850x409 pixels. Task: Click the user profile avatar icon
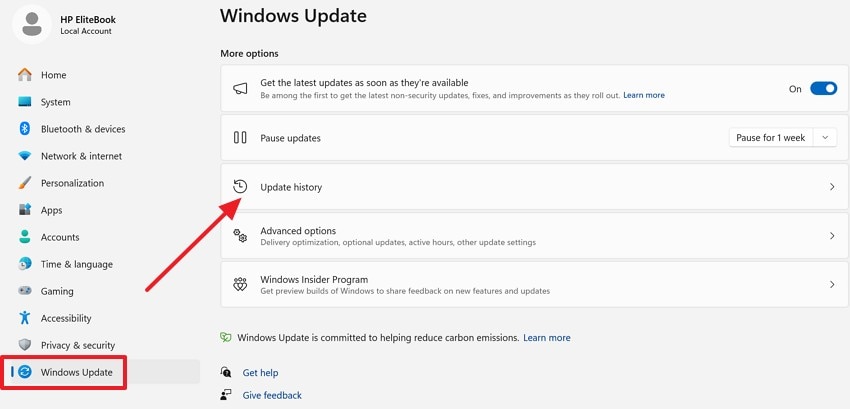[32, 24]
